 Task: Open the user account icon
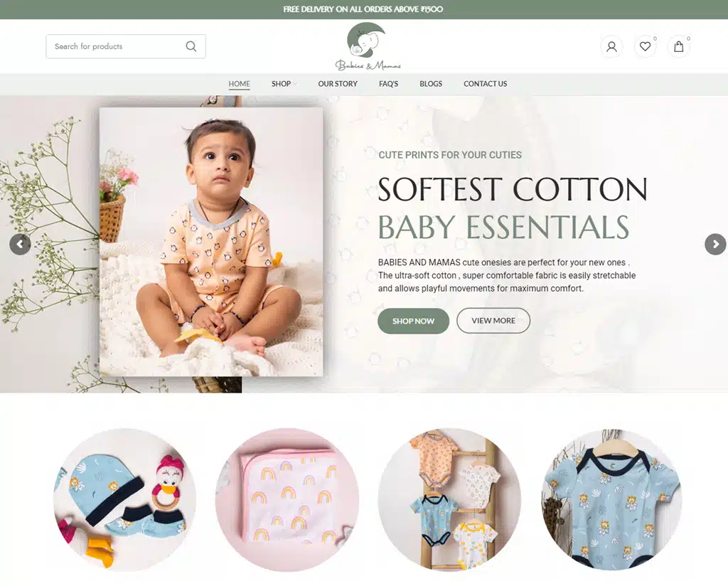tap(611, 46)
